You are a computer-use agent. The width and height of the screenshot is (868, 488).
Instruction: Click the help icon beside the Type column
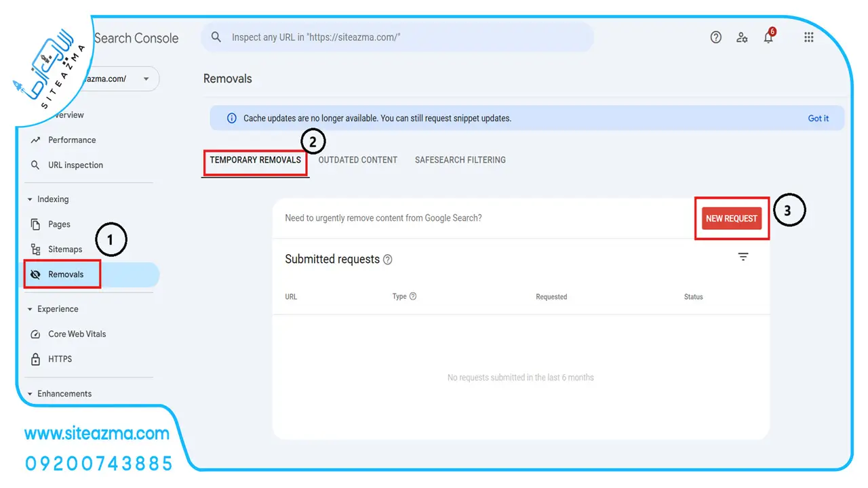(x=413, y=296)
